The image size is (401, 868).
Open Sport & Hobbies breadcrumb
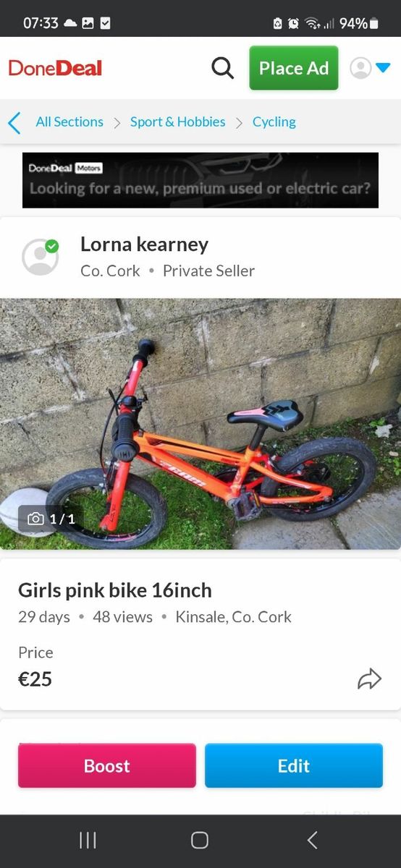178,122
